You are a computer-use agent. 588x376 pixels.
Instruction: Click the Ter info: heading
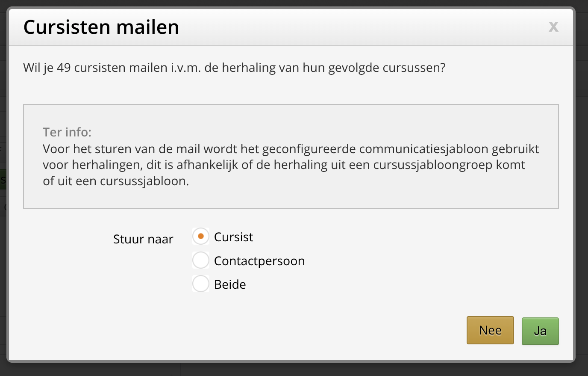click(67, 132)
